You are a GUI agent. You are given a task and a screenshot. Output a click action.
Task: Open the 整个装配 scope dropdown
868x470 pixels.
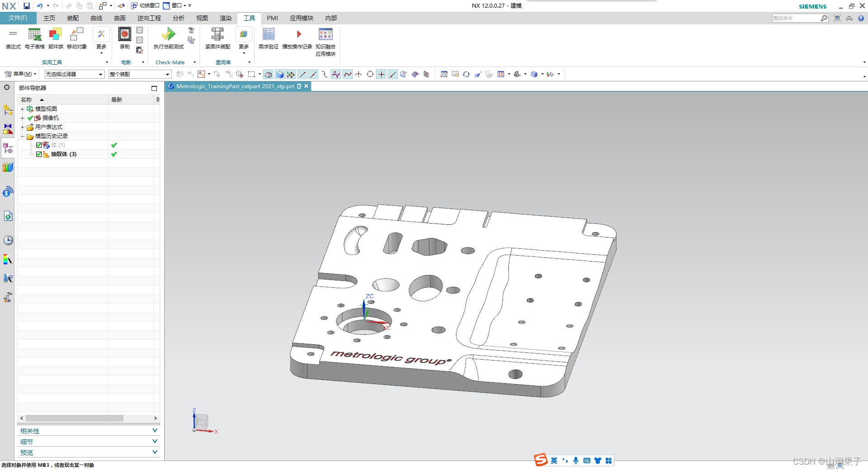(140, 74)
